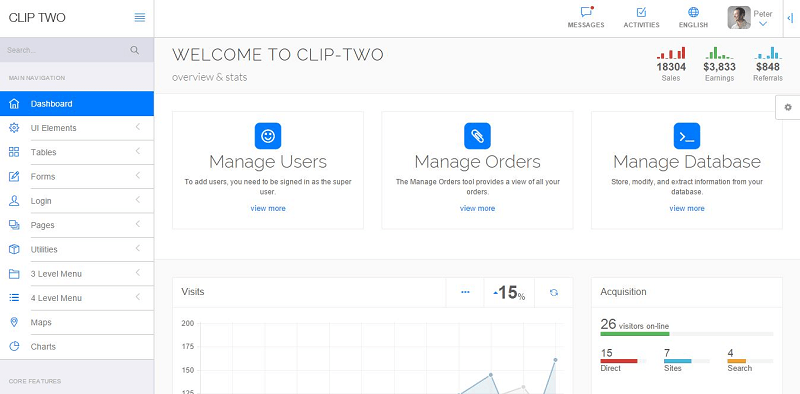Click view more under Manage Orders
Screen dimensions: 800x394
coord(477,208)
